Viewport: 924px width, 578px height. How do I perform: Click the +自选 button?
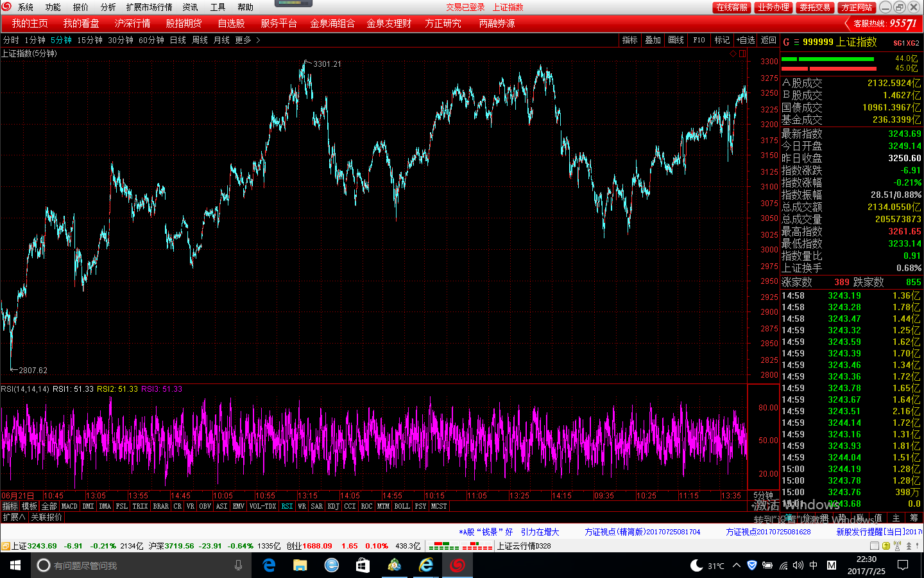(746, 40)
